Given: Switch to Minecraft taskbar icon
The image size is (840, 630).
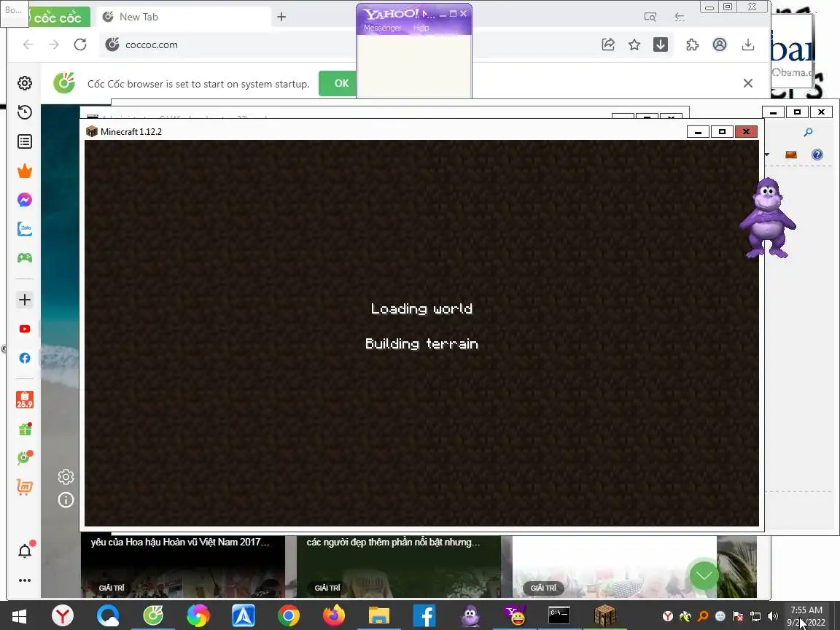Looking at the screenshot, I should (604, 616).
